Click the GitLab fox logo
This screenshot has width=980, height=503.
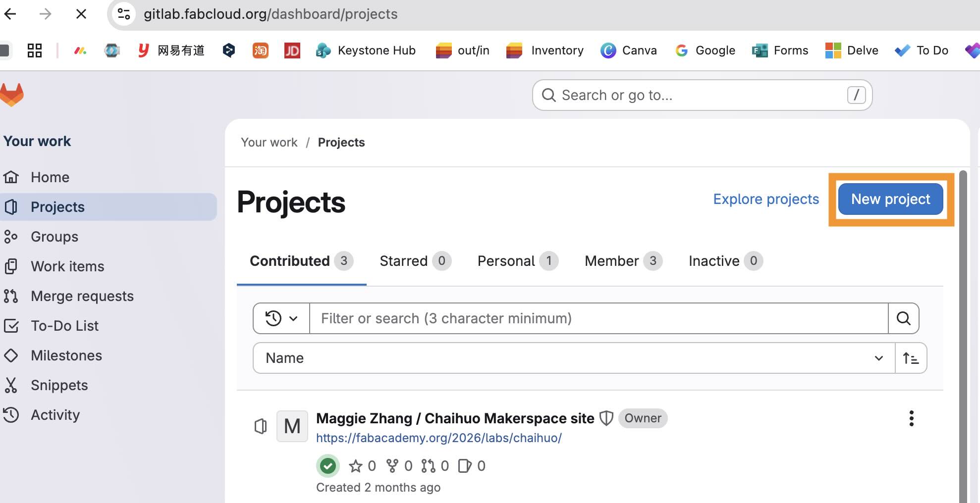11,95
